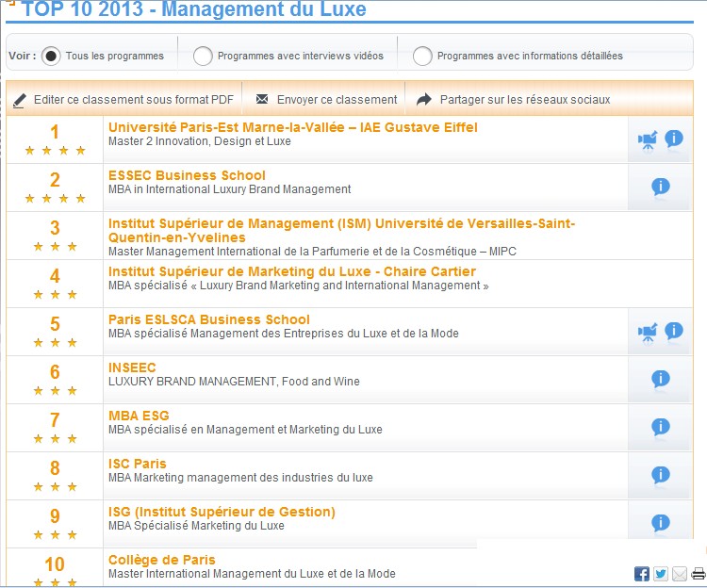Click TOP 10 2013 - Management du Luxe heading
This screenshot has height=588, width=707.
(x=194, y=9)
